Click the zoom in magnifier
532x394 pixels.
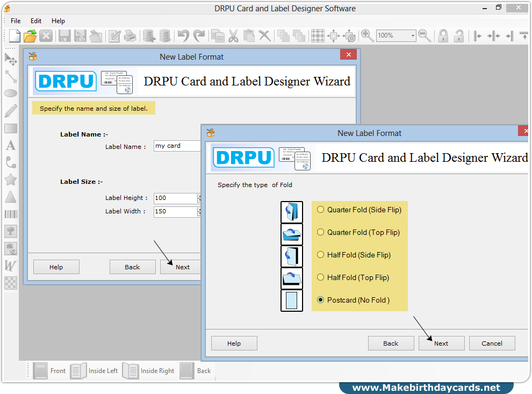(367, 35)
